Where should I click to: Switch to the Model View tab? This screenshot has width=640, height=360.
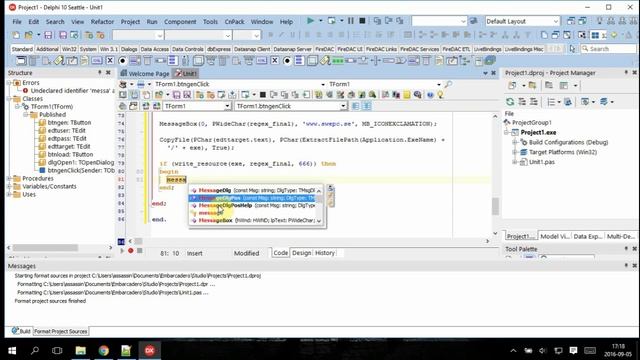tap(554, 236)
